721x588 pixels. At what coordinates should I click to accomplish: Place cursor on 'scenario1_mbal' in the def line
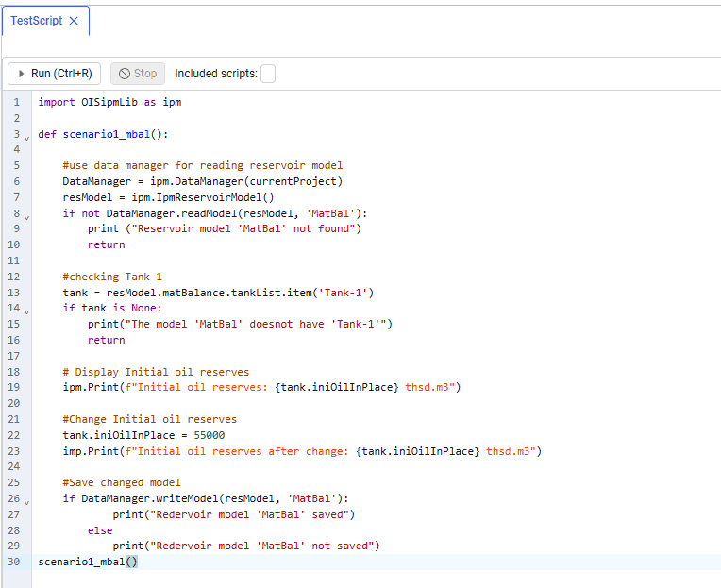[107, 134]
